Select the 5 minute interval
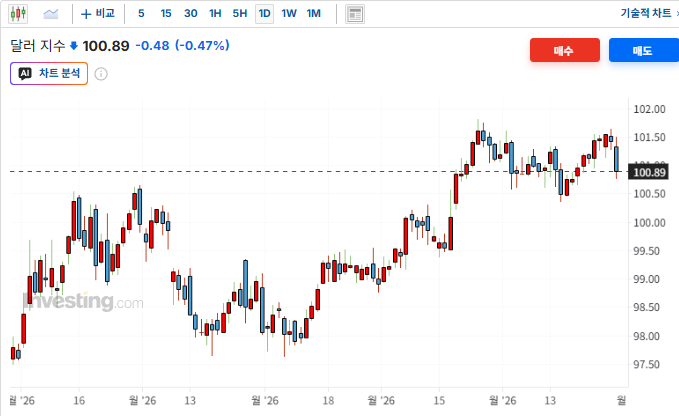 [141, 14]
